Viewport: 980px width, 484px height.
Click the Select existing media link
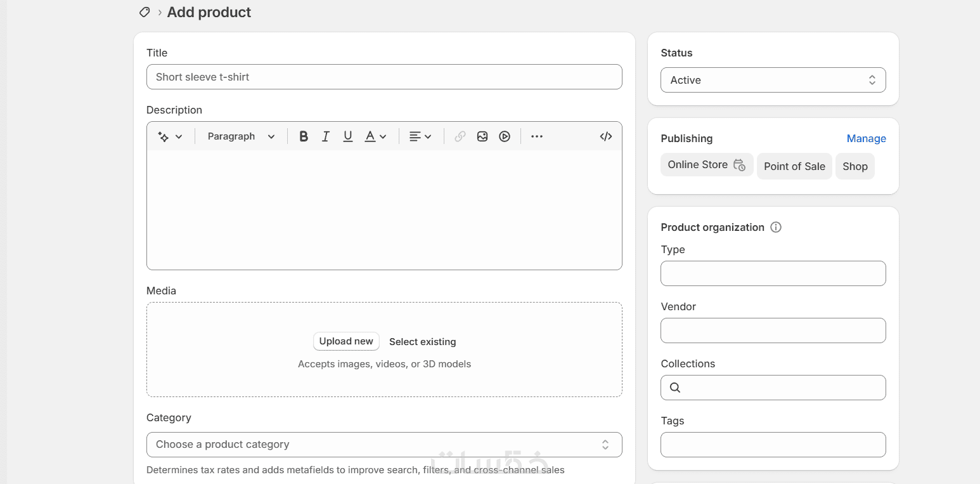click(x=422, y=342)
